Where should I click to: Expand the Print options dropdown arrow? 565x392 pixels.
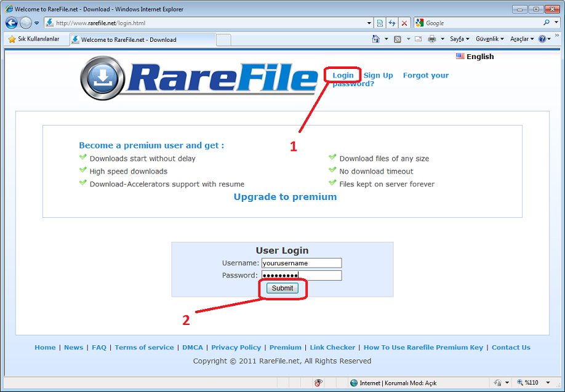pos(442,39)
